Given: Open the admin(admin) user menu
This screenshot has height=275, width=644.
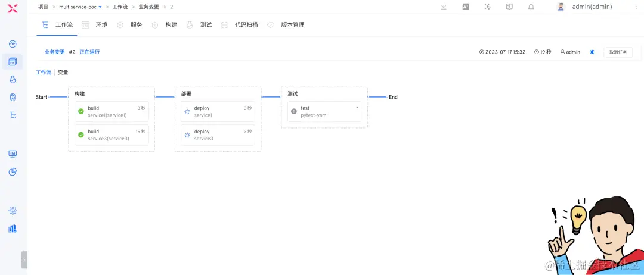Looking at the screenshot, I should 592,7.
